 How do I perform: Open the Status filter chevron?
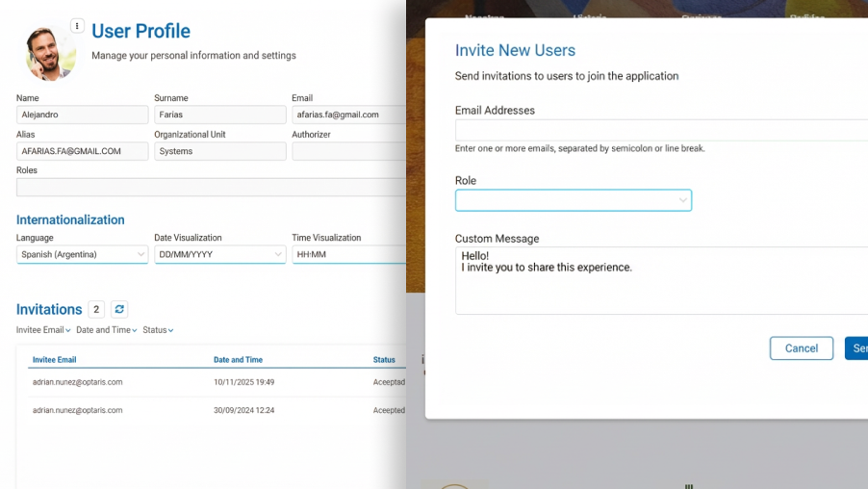(171, 330)
